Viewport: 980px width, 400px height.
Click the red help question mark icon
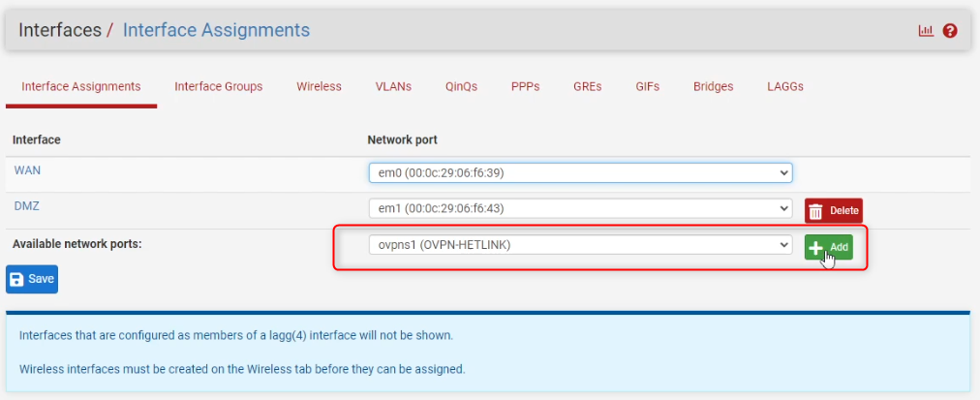click(x=950, y=31)
